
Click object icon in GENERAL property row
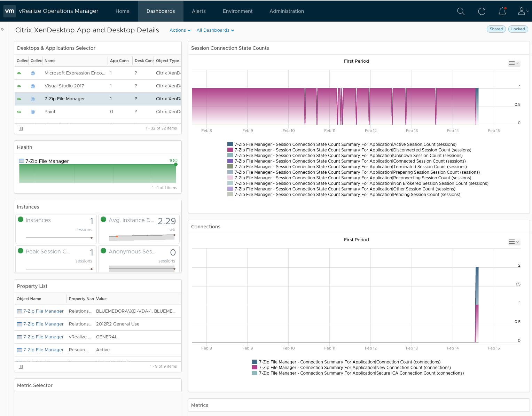(x=19, y=337)
